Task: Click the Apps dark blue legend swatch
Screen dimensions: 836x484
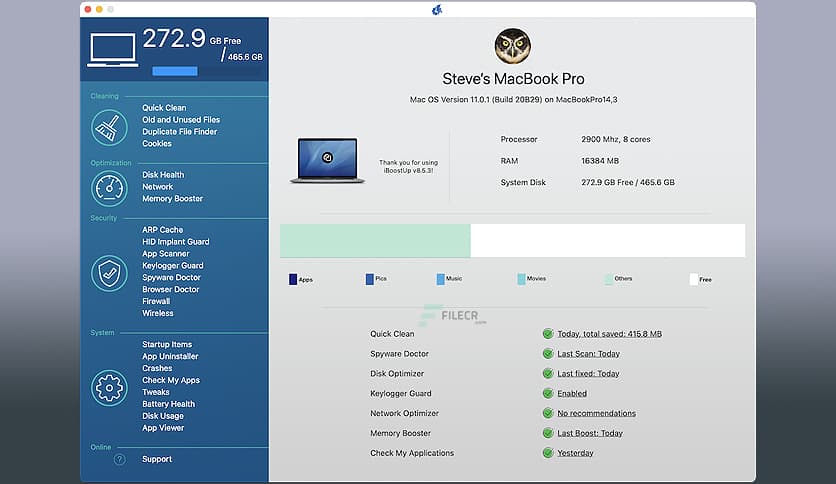Action: (x=293, y=280)
